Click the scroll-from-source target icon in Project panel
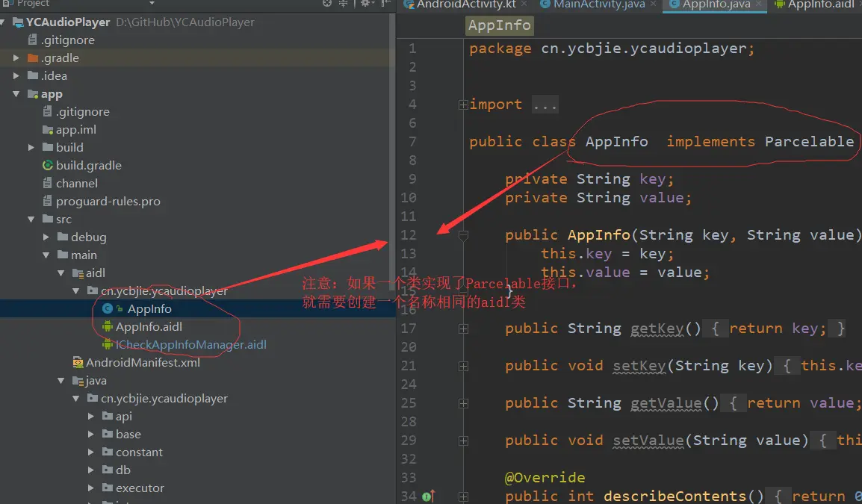The image size is (862, 504). (327, 3)
